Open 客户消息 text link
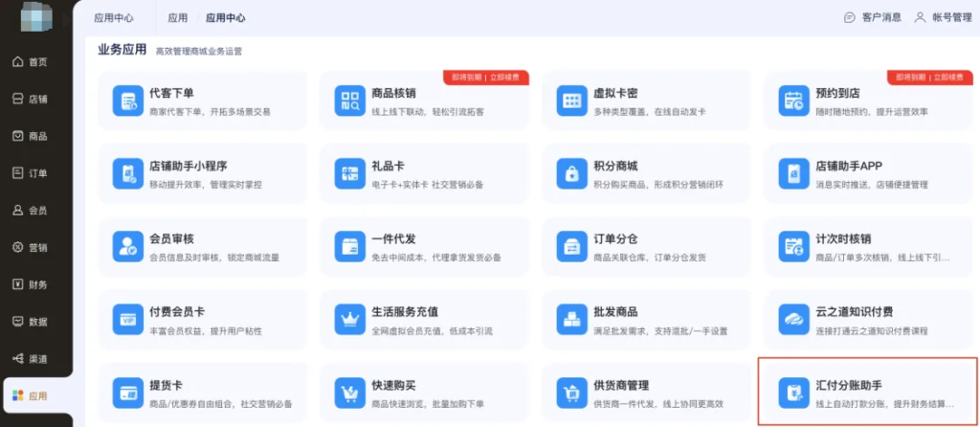This screenshot has height=427, width=980. click(881, 17)
